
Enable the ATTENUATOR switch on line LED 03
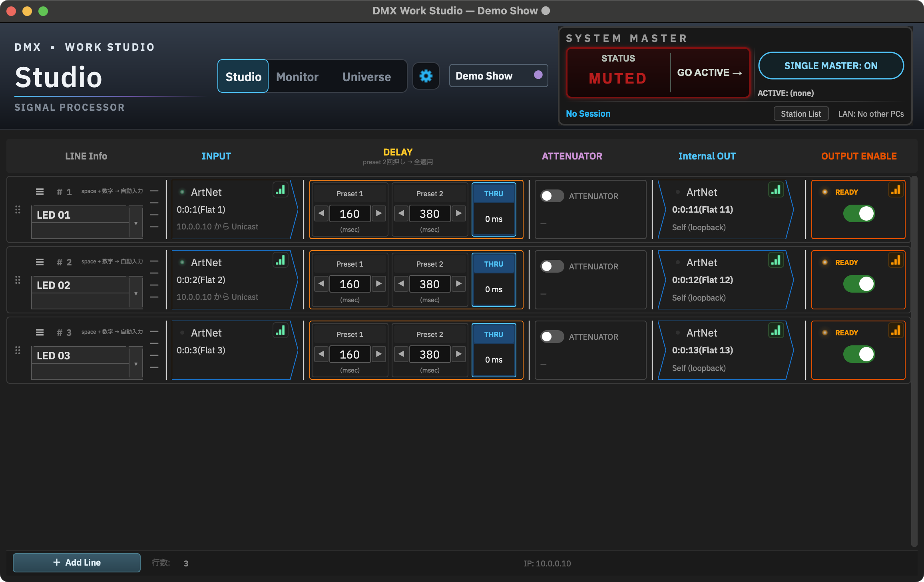(552, 337)
